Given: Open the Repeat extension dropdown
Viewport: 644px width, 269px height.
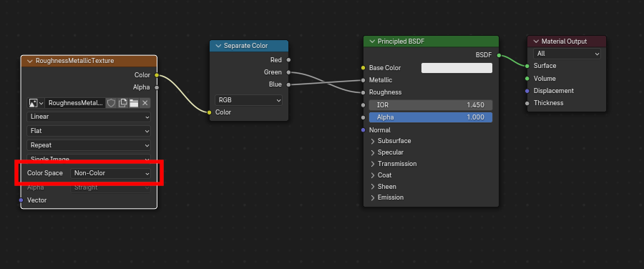Looking at the screenshot, I should click(89, 145).
